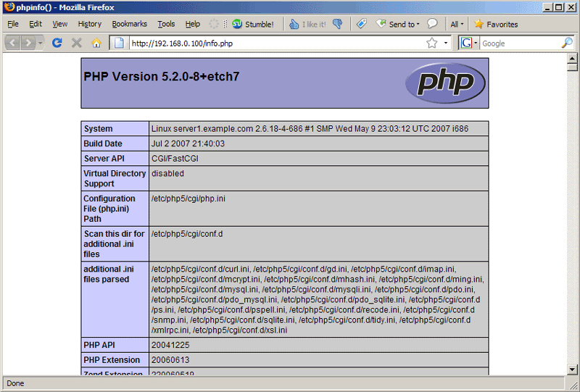Click the 'Done' status bar text

[x=15, y=383]
